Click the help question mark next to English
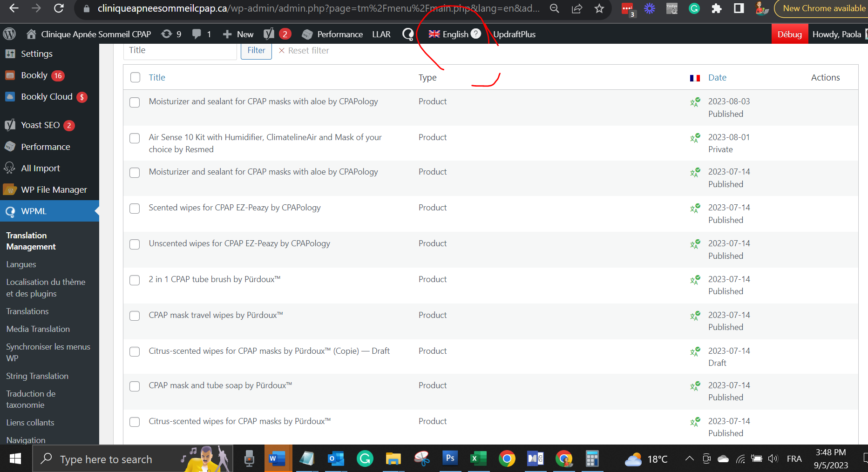Screen dimensions: 868x472 (476, 34)
